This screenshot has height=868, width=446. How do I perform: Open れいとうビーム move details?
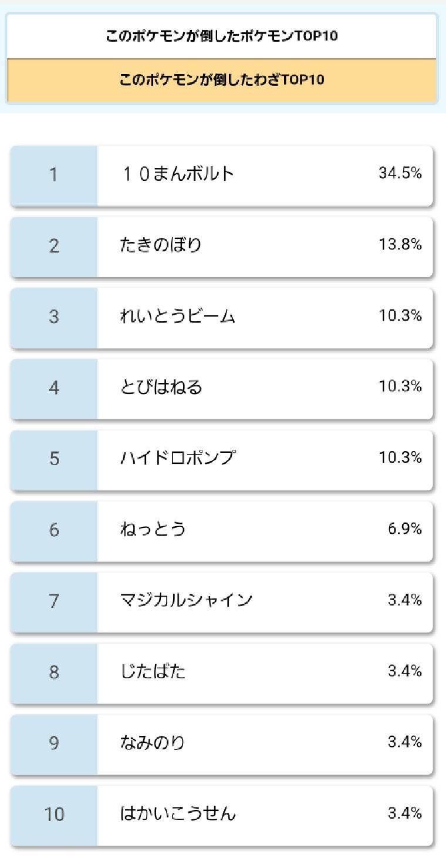[221, 318]
